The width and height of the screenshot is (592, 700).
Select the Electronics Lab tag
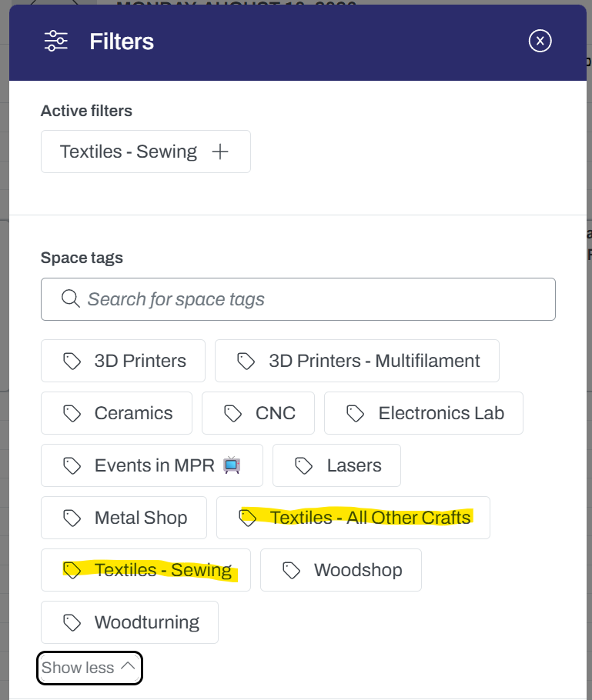423,413
